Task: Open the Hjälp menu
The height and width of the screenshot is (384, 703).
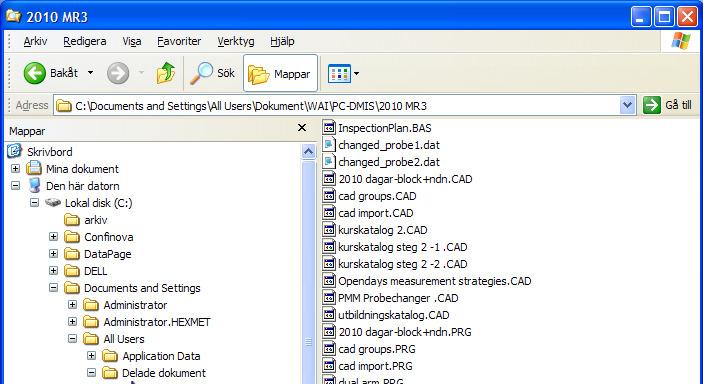Action: (x=282, y=41)
